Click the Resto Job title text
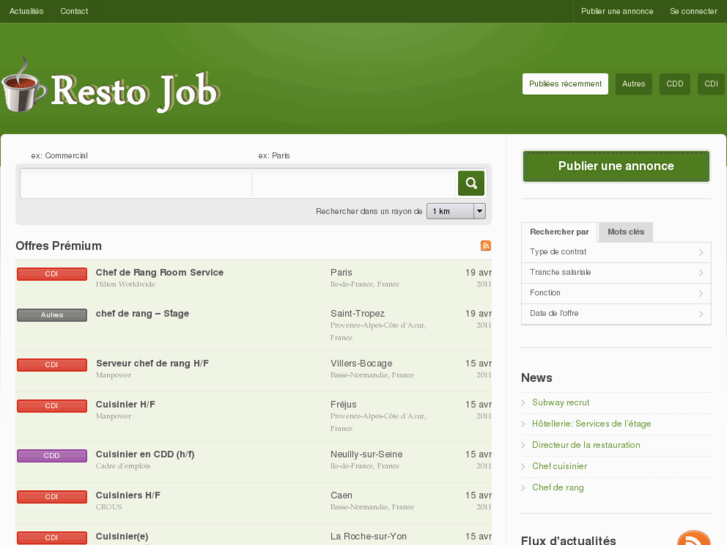 (x=134, y=91)
